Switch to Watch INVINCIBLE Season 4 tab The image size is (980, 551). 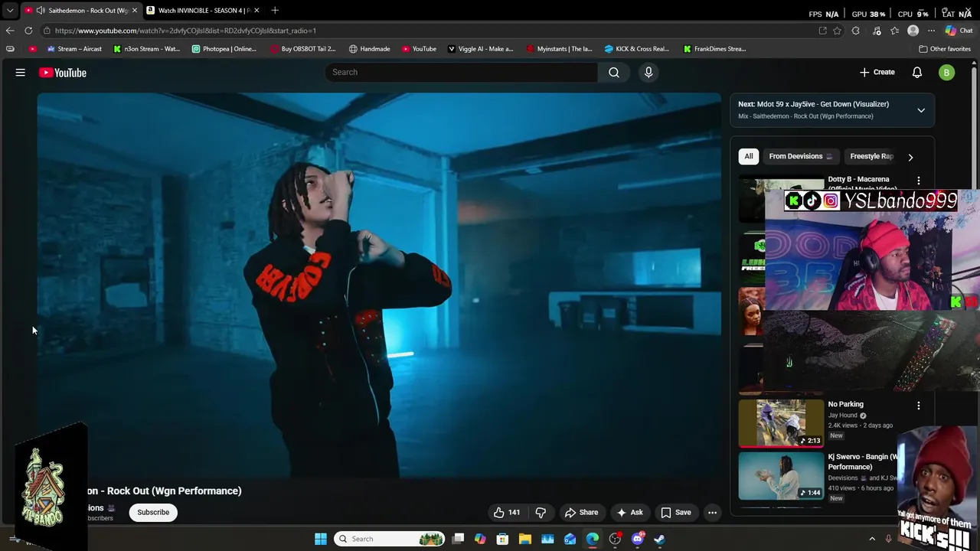click(204, 10)
